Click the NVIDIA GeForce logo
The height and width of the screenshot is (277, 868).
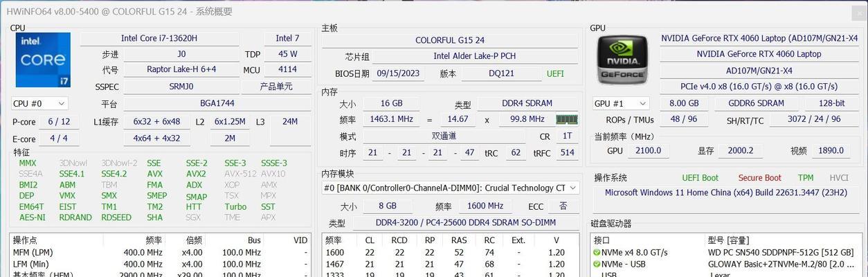[x=622, y=60]
